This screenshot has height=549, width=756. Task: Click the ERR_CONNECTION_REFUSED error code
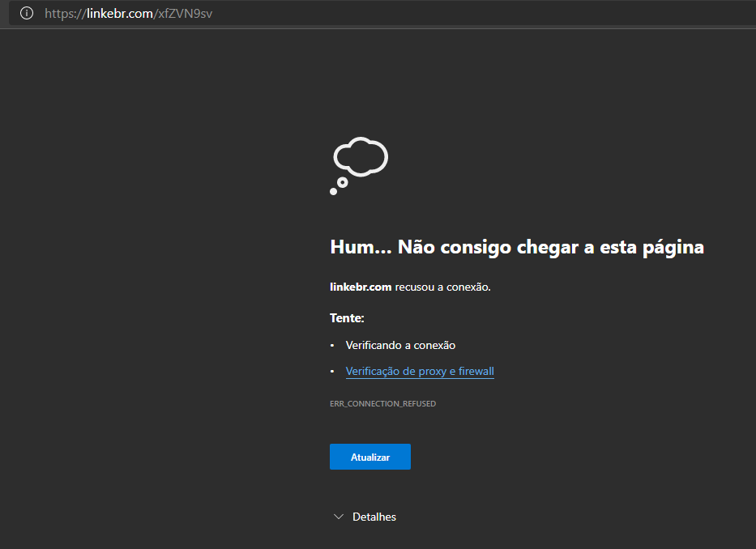(x=382, y=403)
